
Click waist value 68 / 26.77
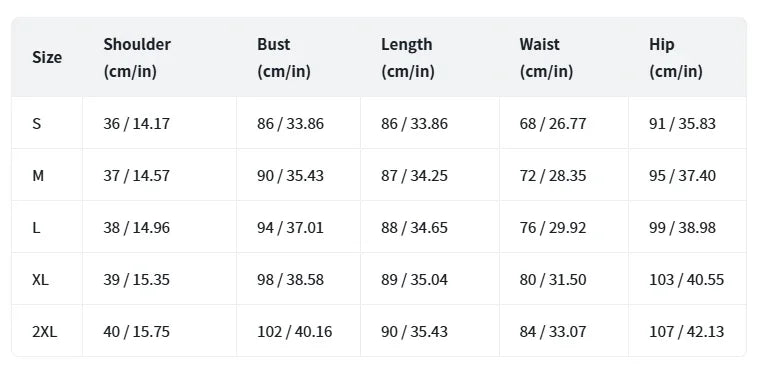(x=553, y=123)
